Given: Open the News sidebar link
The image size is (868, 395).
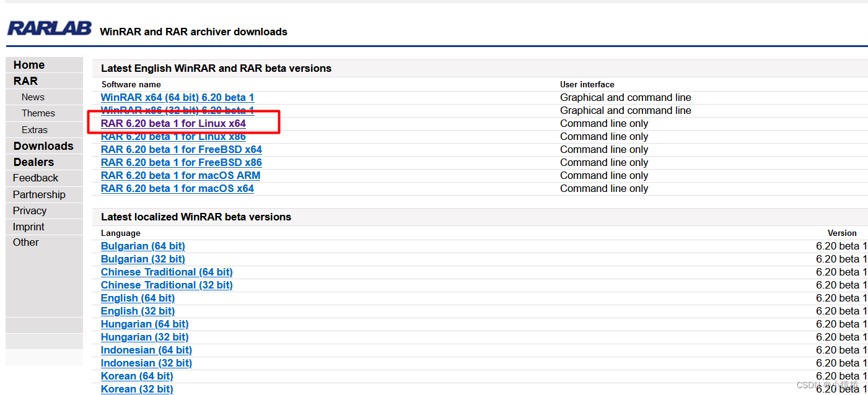Looking at the screenshot, I should pyautogui.click(x=33, y=97).
